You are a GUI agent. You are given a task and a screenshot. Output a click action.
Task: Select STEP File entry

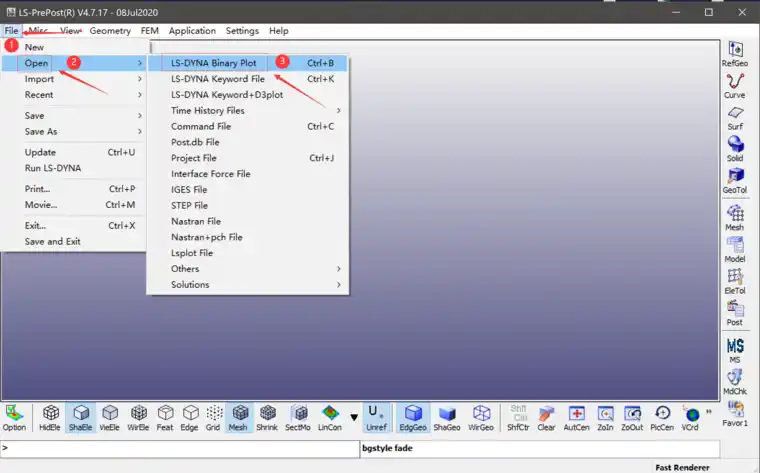[x=248, y=205]
